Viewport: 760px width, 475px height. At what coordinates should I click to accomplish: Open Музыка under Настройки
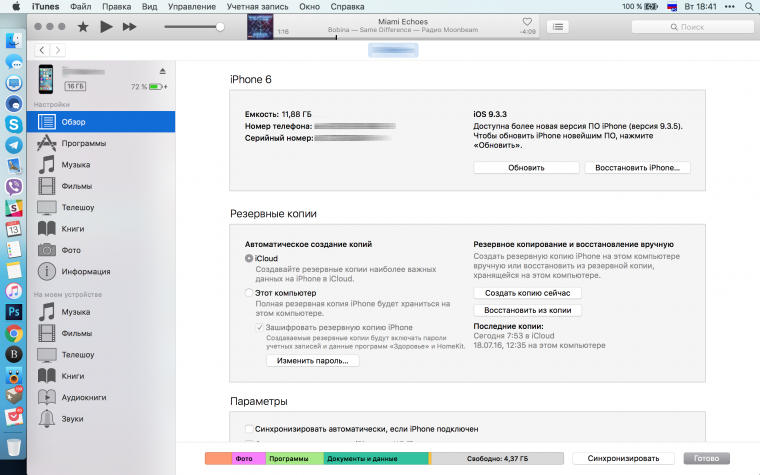click(x=101, y=165)
